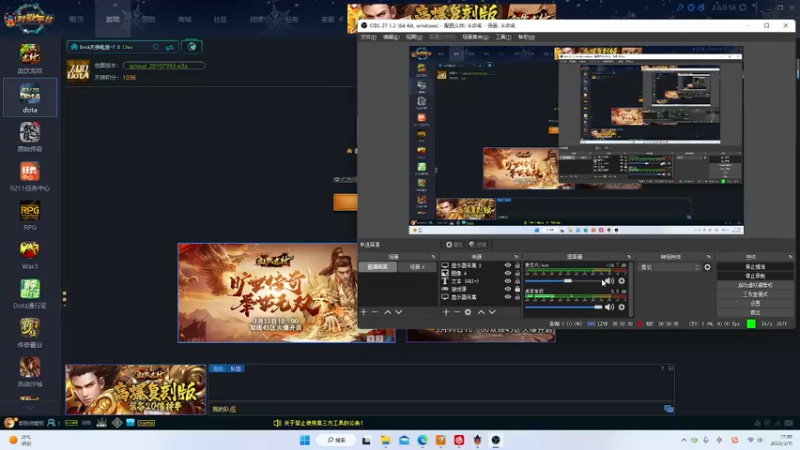
Task: Toggle visibility of 文本 (GDI+) source
Action: [x=508, y=281]
